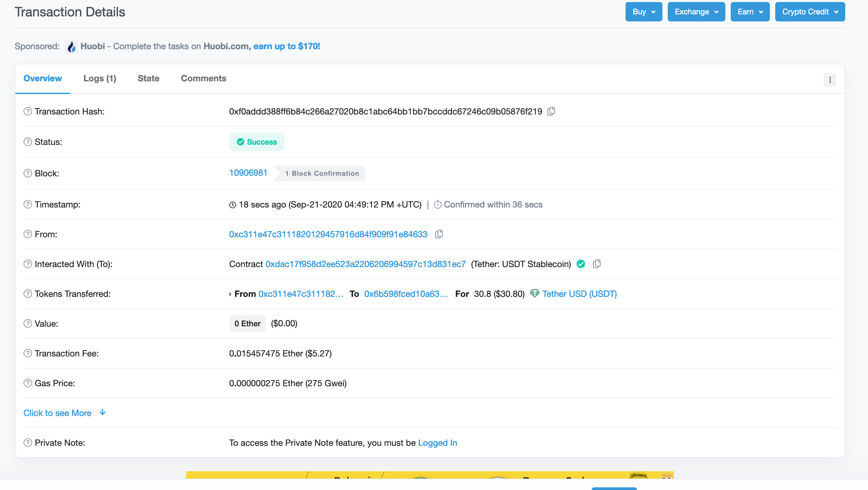Copy the From address icon
Screen dimensions: 868x490
tap(439, 234)
